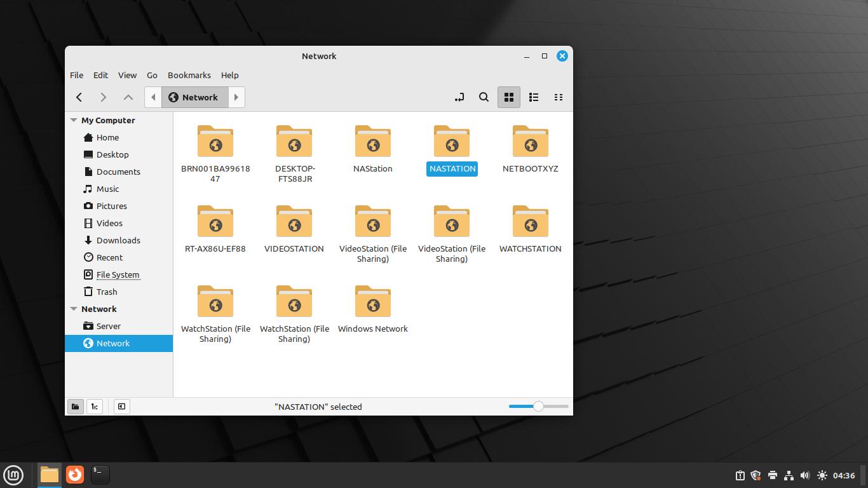Click the left pathbar scroll arrow
Image resolution: width=868 pixels, height=488 pixels.
153,97
